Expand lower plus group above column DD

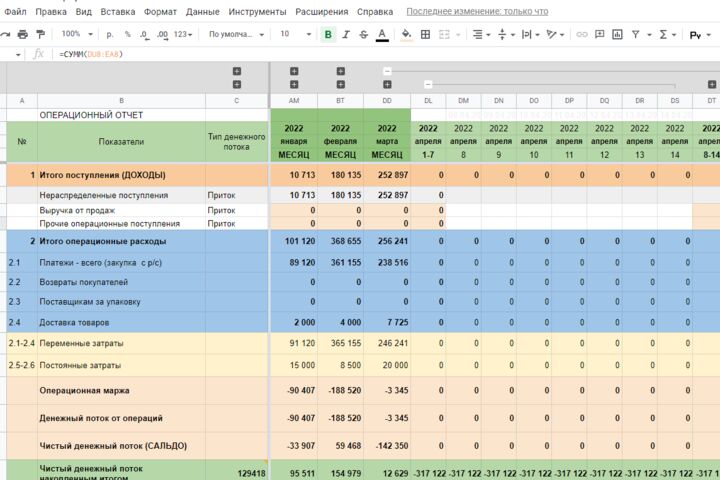pos(387,85)
